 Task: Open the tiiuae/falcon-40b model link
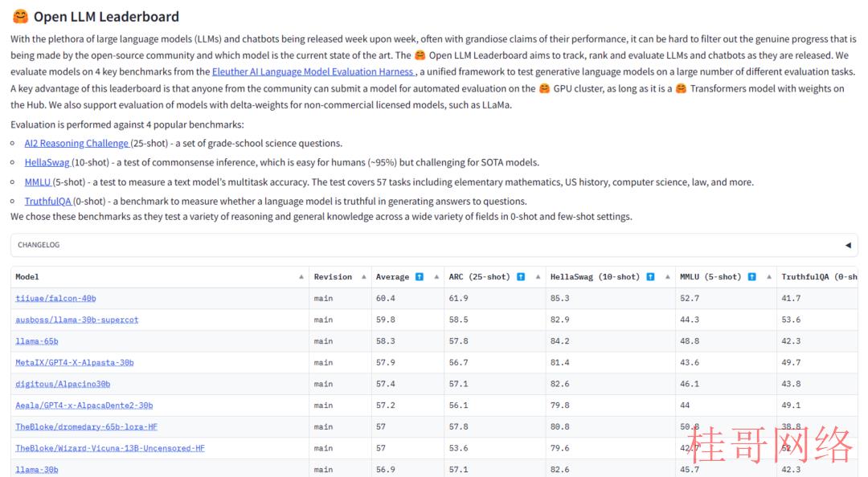coord(55,298)
